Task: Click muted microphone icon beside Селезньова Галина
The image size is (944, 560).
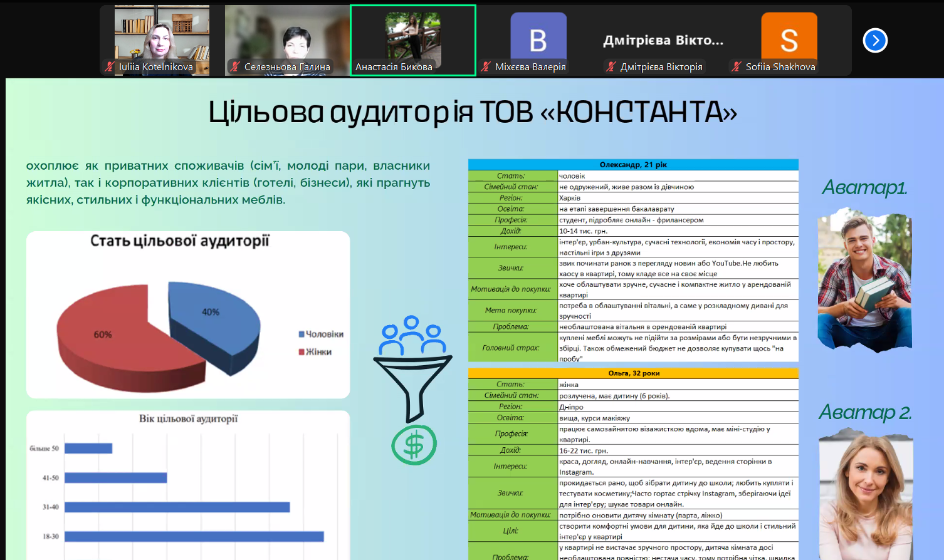Action: click(235, 66)
